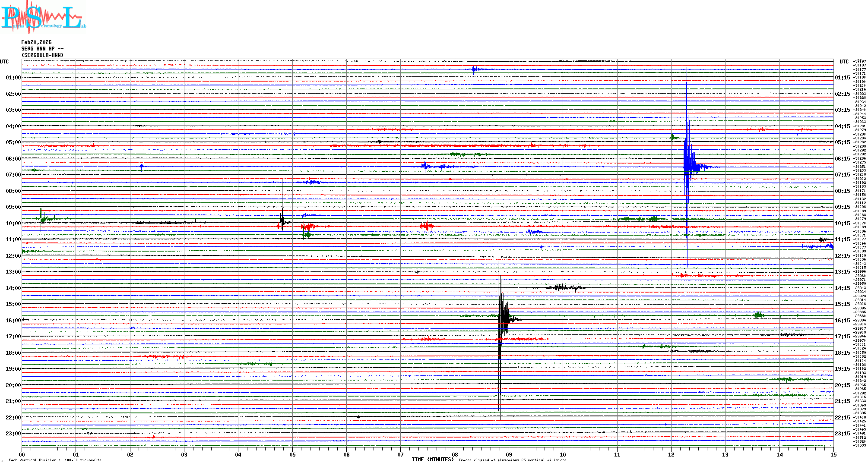Click the 06:15 label on right axis
The width and height of the screenshot is (868, 466).
click(842, 159)
